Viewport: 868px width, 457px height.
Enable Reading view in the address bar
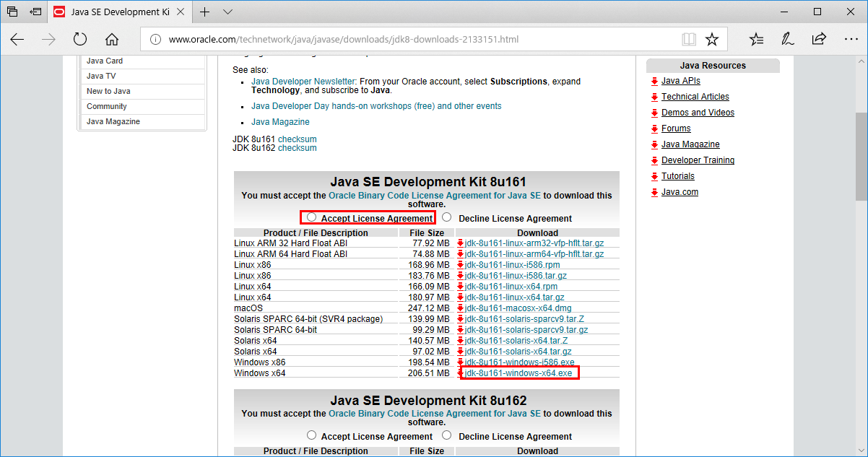[x=688, y=39]
